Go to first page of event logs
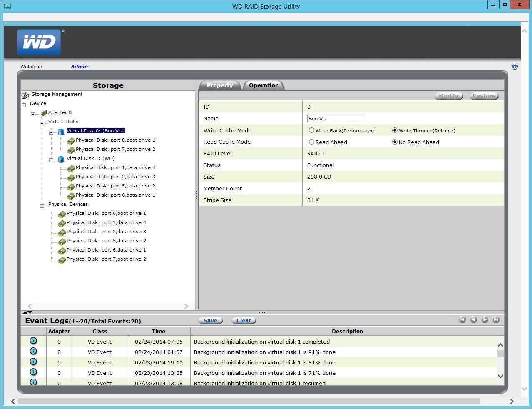Viewport: 532px width, 409px height. pos(462,319)
